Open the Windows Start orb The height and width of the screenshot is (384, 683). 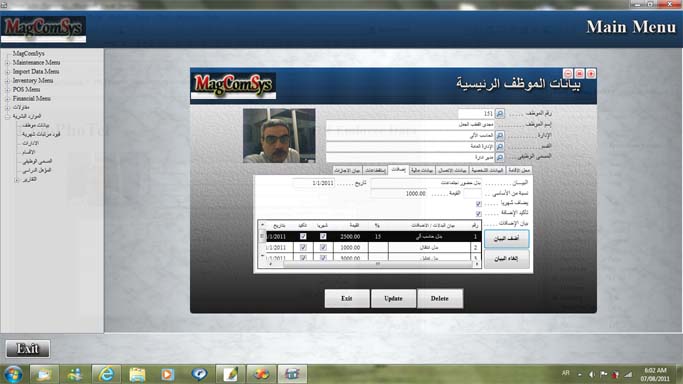tap(13, 374)
